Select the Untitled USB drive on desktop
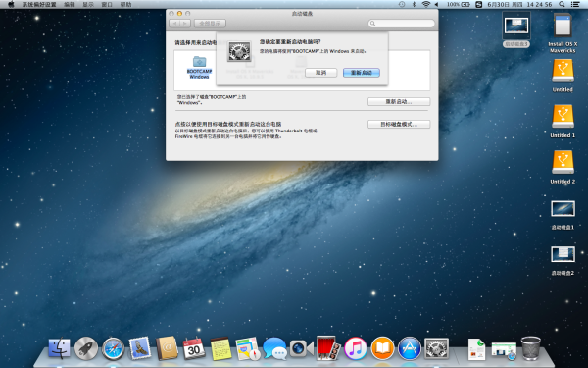Viewport: 588px width, 368px height. pos(563,76)
